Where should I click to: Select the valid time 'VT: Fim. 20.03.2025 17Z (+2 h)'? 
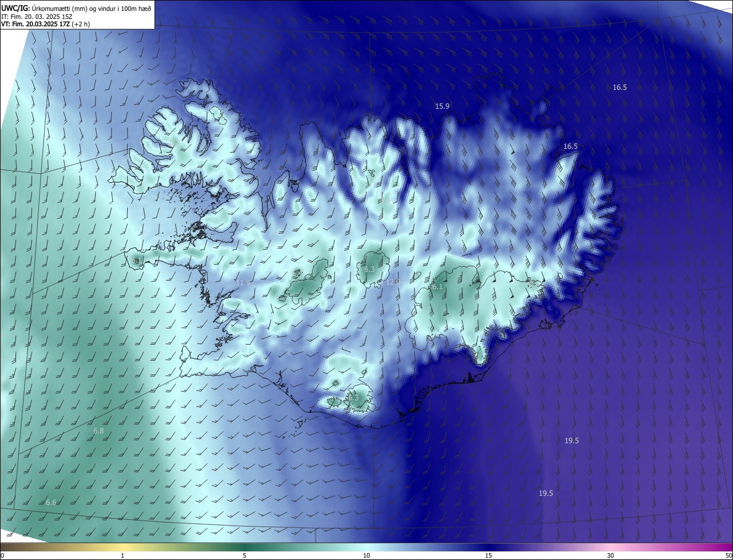tap(46, 24)
